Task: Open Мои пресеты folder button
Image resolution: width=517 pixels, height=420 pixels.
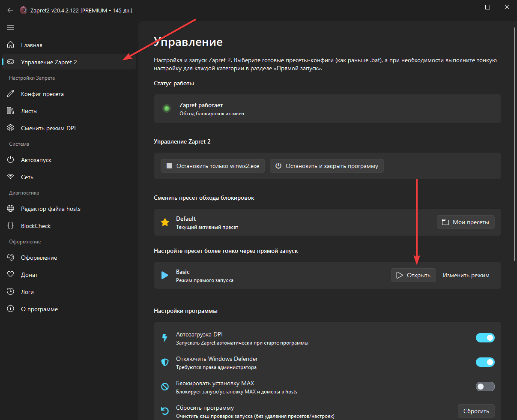Action: [x=466, y=222]
